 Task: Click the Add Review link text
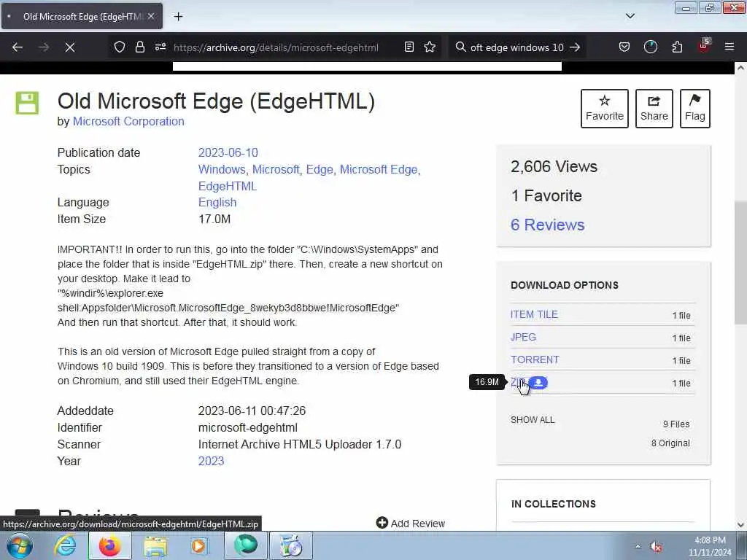coord(418,524)
